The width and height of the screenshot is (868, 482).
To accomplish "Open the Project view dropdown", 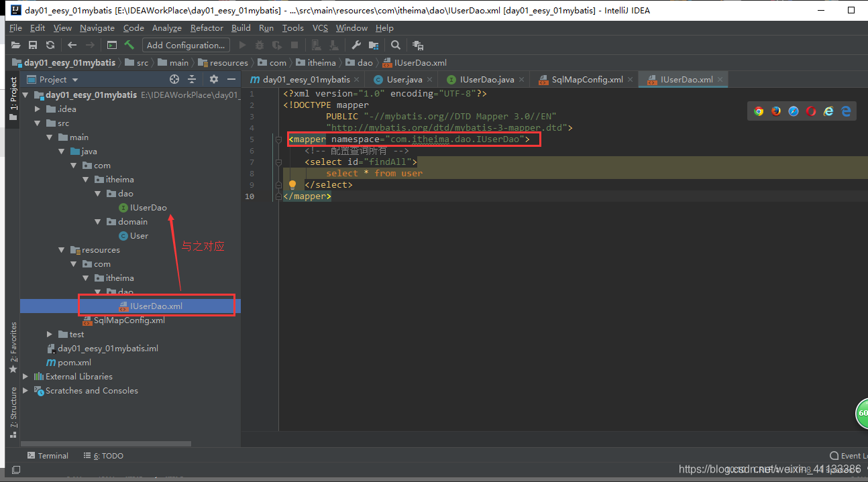I will [x=52, y=79].
